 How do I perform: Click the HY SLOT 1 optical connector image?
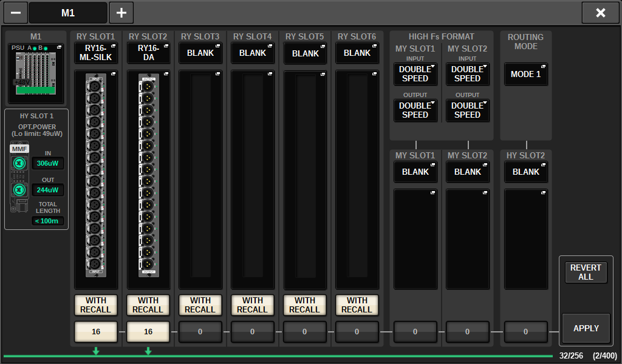click(x=18, y=177)
